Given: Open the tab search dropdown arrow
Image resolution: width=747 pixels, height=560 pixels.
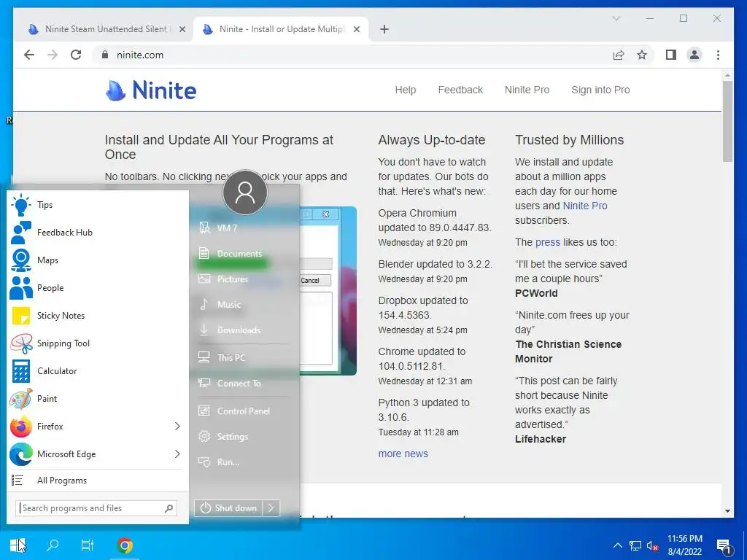Looking at the screenshot, I should click(x=616, y=18).
